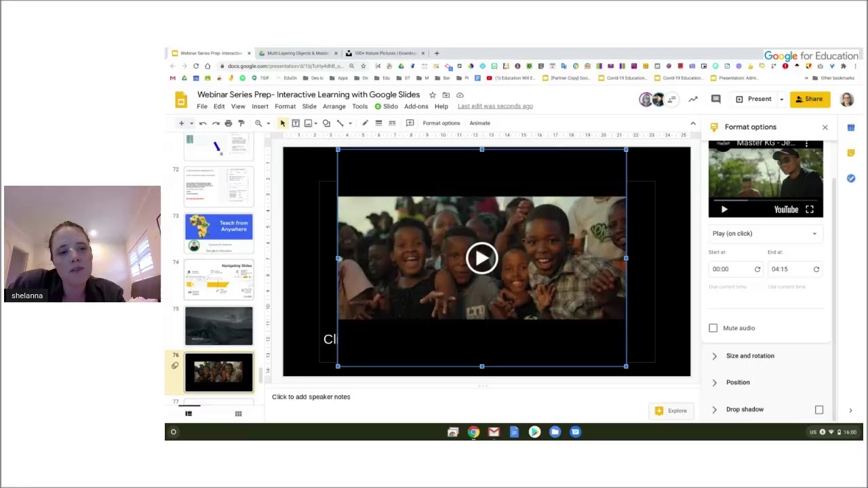Viewport: 868px width, 488px height.
Task: Open Keep notes side panel icon
Action: (x=851, y=153)
